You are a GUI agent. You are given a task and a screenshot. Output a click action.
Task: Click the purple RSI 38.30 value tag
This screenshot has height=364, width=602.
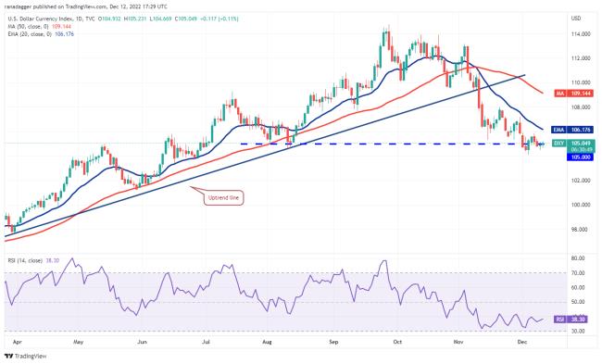(x=571, y=319)
